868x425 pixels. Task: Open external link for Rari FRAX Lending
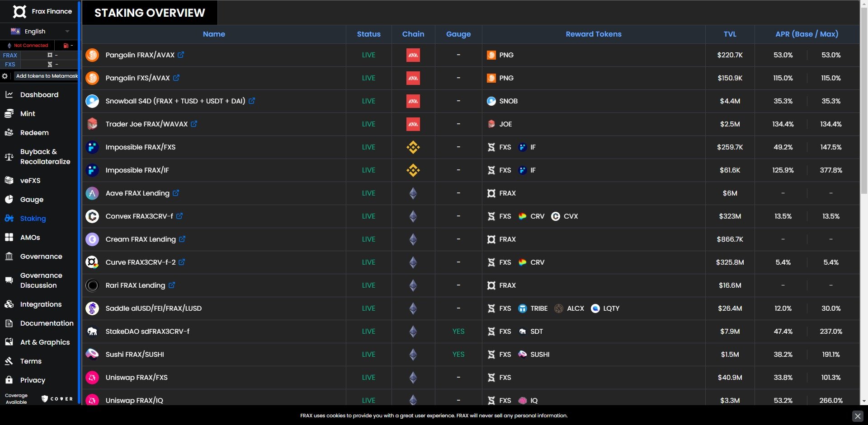[x=172, y=285]
